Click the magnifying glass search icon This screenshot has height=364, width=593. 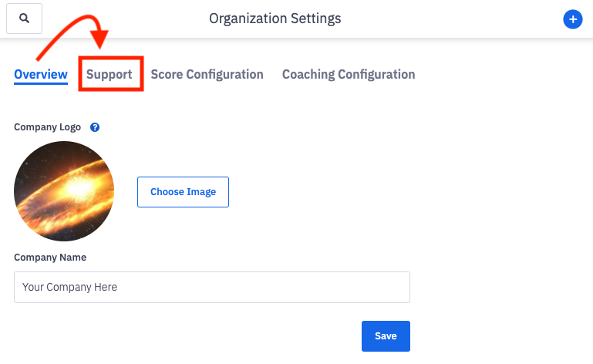tap(25, 19)
